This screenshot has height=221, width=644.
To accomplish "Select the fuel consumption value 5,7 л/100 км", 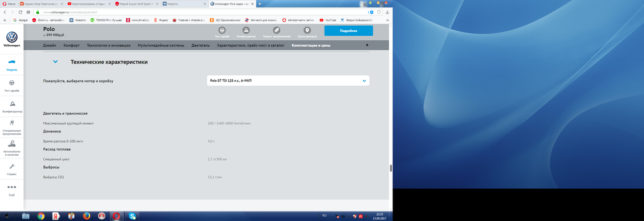I will [x=217, y=159].
